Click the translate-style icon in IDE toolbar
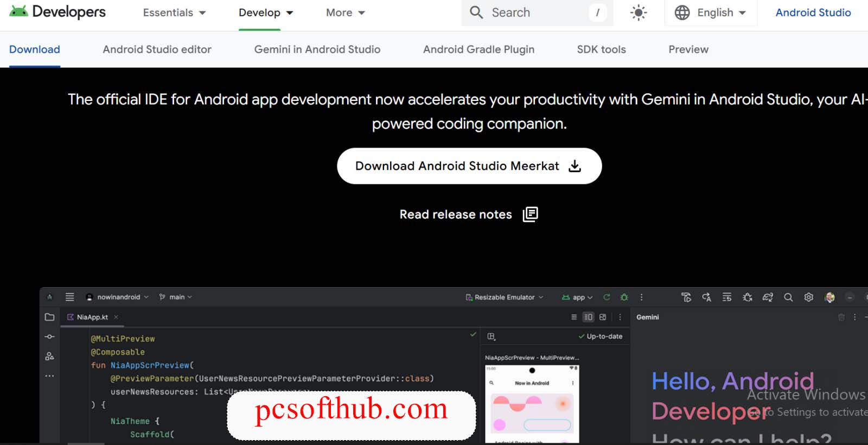Screen dimensions: 868x445 [706, 297]
